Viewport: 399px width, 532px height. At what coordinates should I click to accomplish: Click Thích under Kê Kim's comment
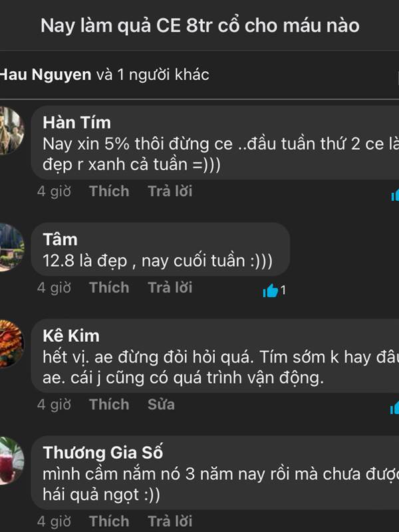[x=109, y=404]
